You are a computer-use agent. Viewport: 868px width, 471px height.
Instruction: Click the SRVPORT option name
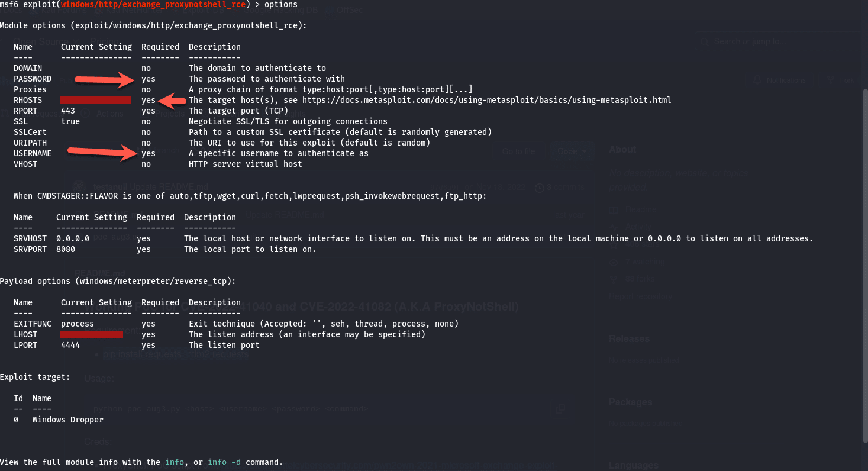tap(30, 250)
